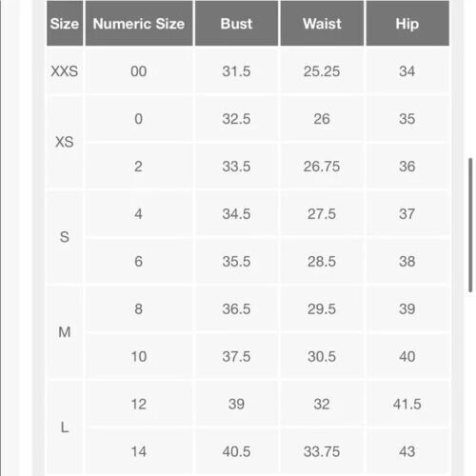Viewport: 476px width, 476px height.
Task: Click the vertical scrollbar thumb
Action: [470, 225]
